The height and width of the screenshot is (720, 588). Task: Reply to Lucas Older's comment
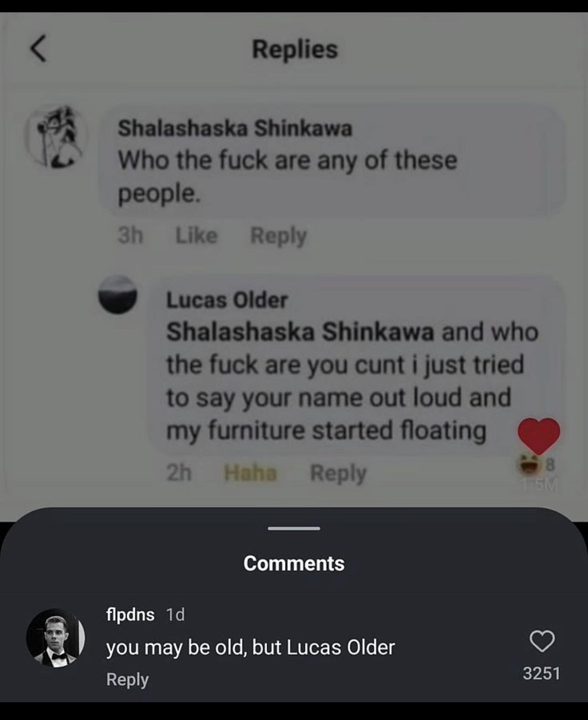(x=338, y=473)
